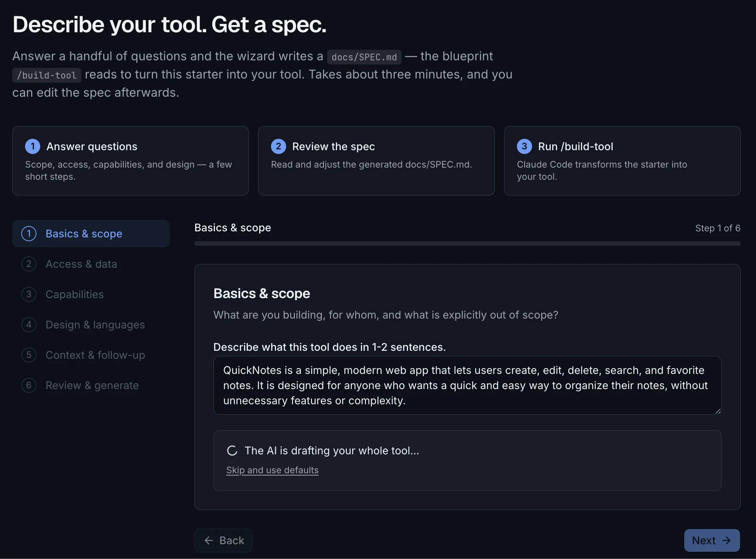The height and width of the screenshot is (559, 756).
Task: Click 'What are you building, for whom' subtitle
Action: (386, 315)
